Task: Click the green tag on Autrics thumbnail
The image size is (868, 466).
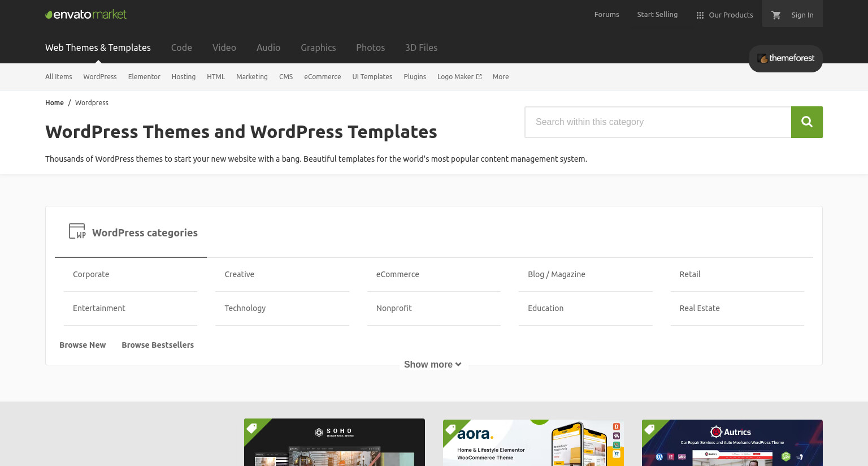Action: (650, 429)
